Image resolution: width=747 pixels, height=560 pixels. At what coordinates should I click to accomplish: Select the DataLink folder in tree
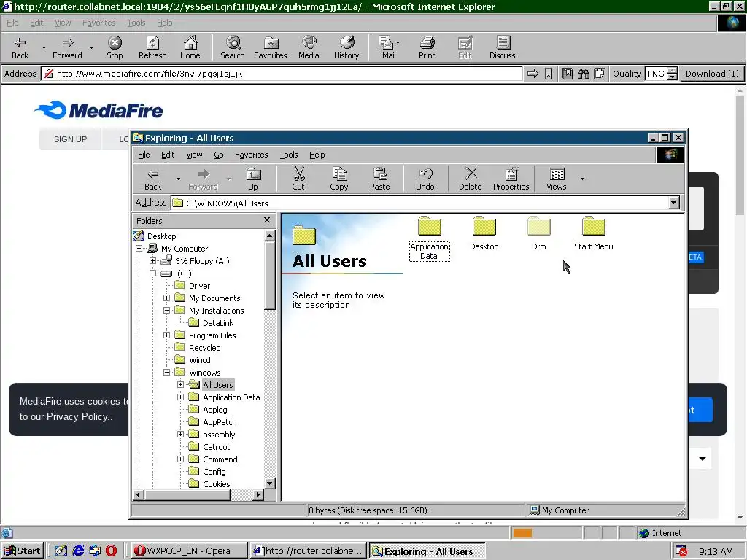[217, 323]
